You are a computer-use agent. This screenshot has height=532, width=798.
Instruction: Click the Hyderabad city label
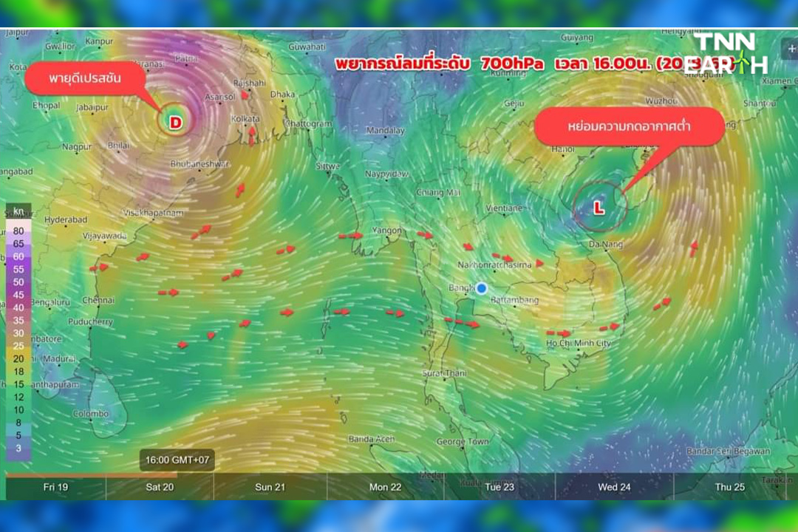point(66,219)
